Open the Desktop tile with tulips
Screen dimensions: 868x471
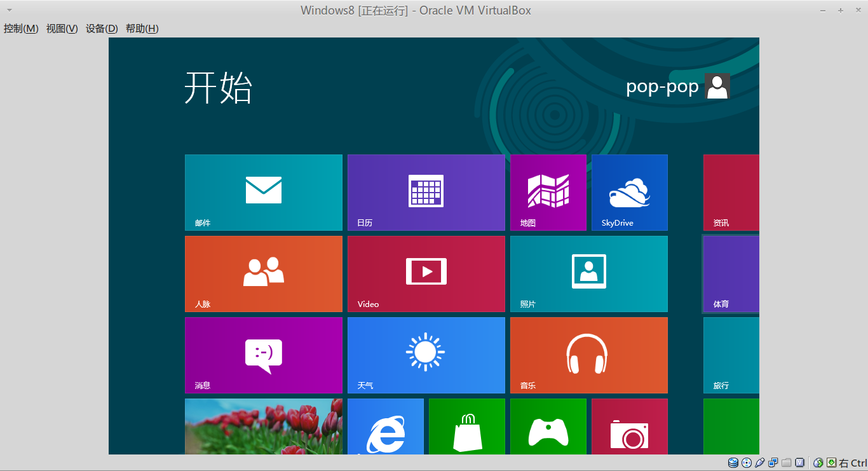264,427
